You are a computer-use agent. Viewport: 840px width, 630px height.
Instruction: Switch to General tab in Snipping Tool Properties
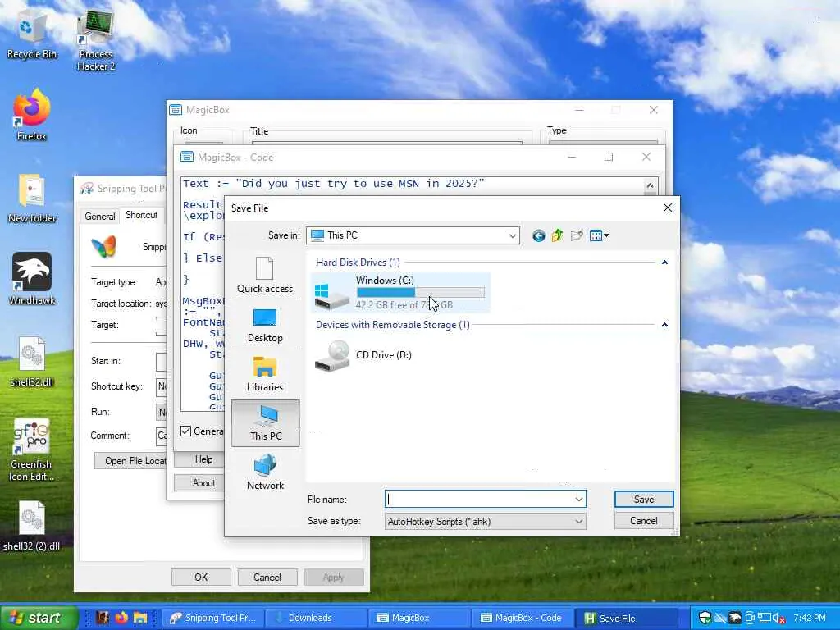click(99, 217)
